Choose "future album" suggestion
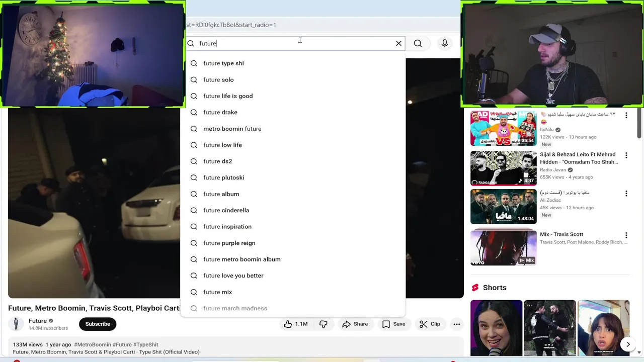The height and width of the screenshot is (362, 644). (x=293, y=194)
